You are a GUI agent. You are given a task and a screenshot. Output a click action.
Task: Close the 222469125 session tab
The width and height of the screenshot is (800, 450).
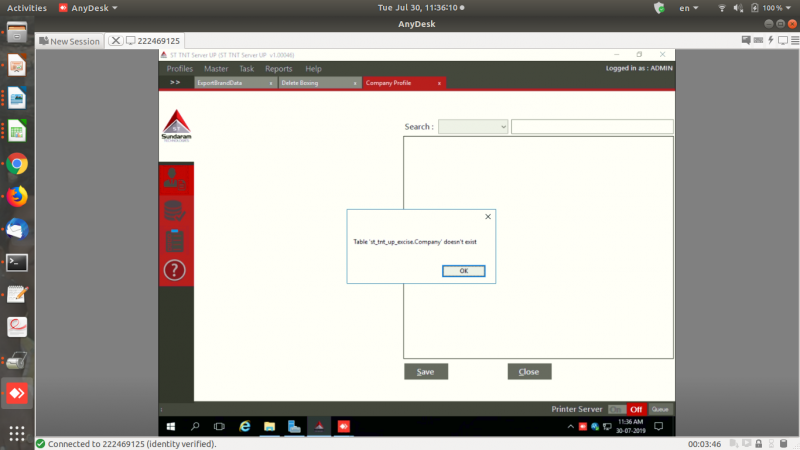(116, 40)
